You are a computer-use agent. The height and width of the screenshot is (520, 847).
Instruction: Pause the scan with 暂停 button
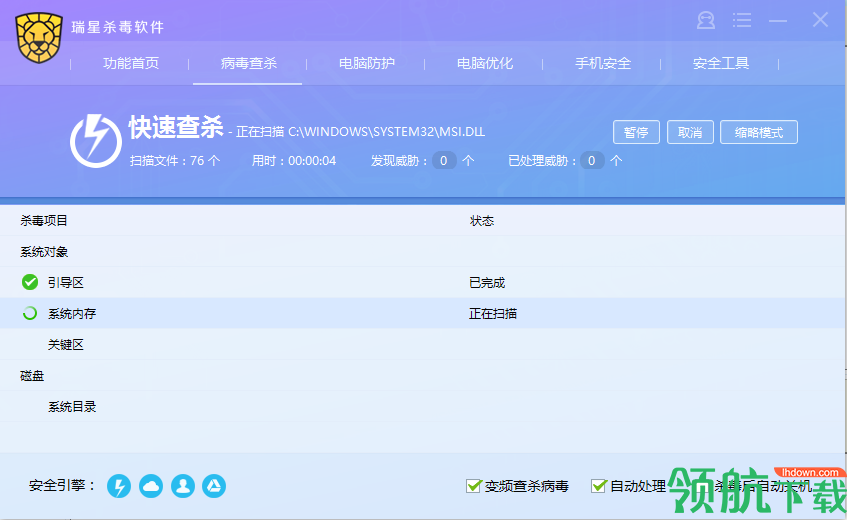pyautogui.click(x=636, y=132)
